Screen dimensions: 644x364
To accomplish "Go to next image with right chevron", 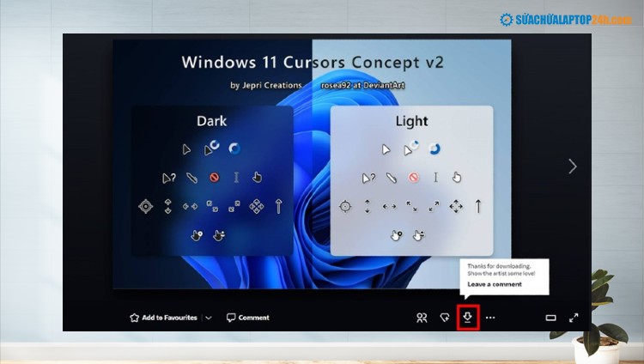I will tap(573, 166).
